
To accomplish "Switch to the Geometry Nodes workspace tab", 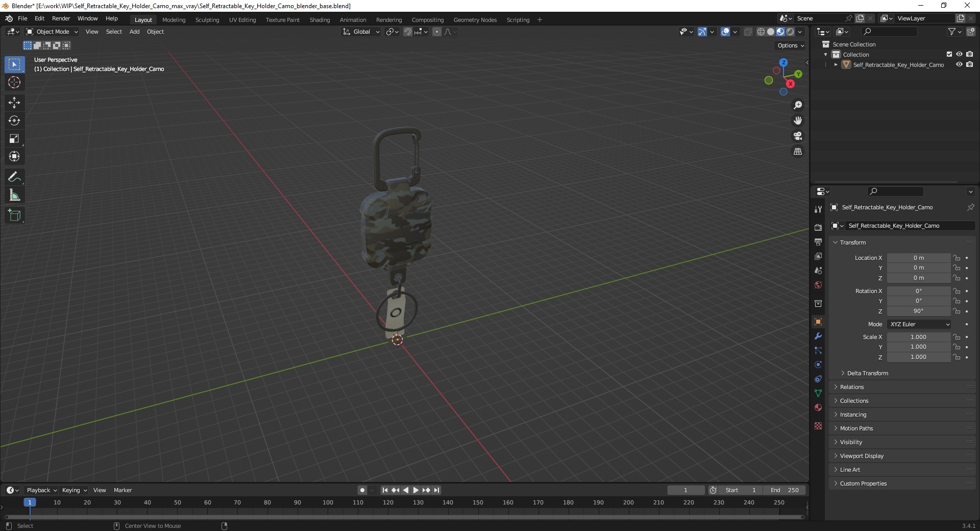I will pos(475,20).
